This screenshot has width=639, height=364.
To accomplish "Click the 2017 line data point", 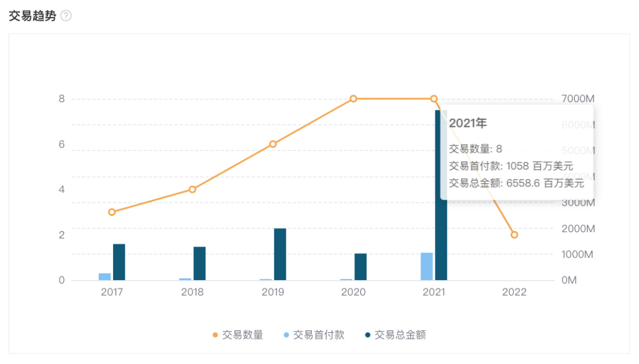I will [112, 212].
